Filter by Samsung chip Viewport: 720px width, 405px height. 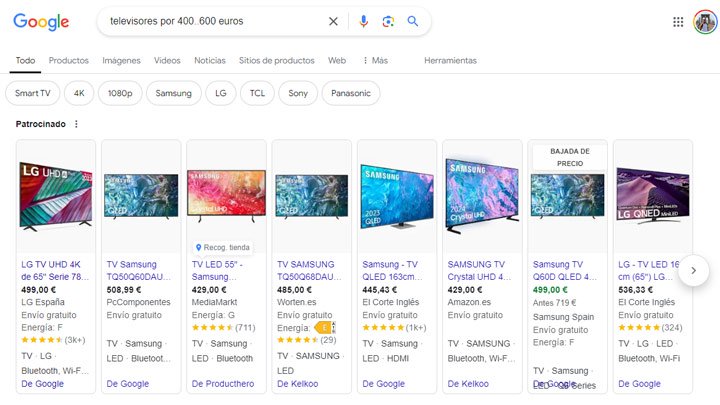[174, 93]
